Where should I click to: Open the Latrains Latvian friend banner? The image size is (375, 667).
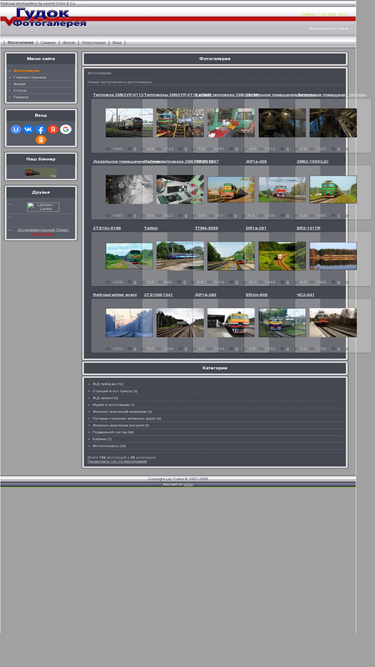click(x=43, y=207)
